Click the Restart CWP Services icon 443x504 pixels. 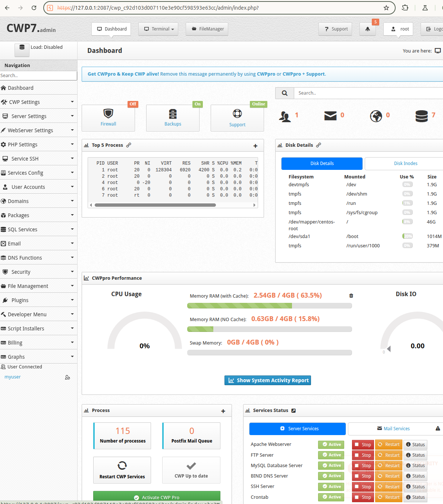click(x=122, y=466)
